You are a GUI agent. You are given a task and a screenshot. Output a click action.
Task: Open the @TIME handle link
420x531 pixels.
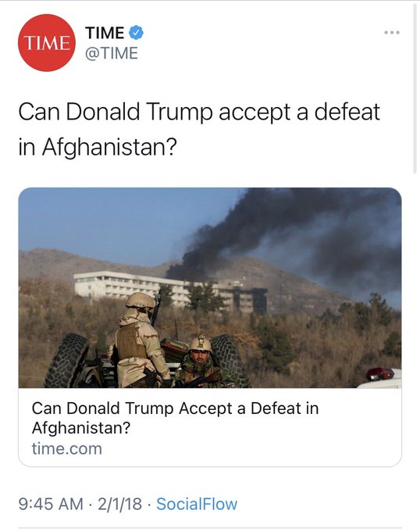tap(112, 53)
